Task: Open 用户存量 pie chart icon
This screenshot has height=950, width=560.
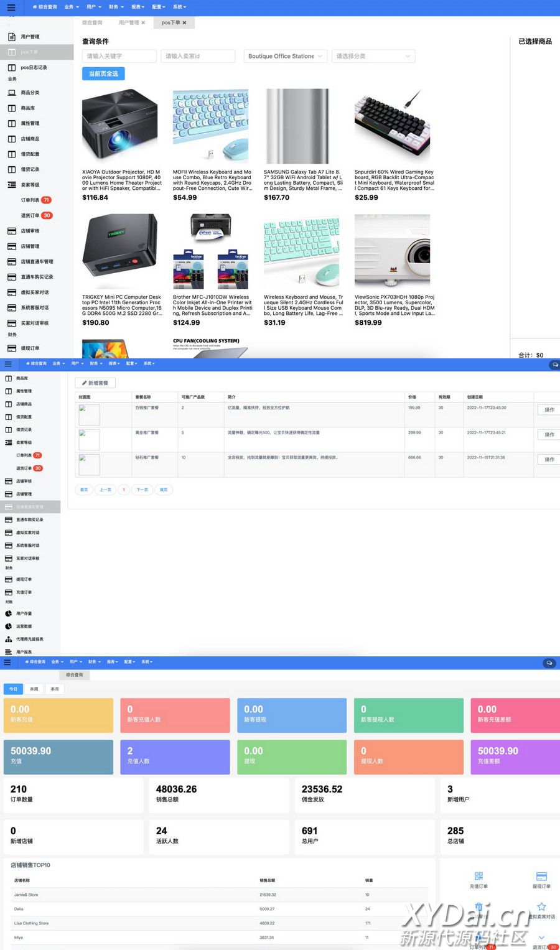Action: coord(9,613)
